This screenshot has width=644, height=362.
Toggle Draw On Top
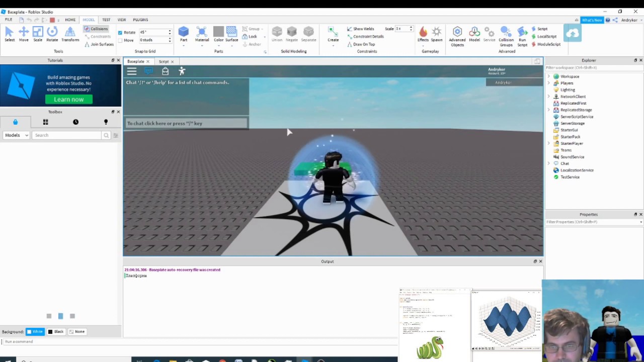(x=361, y=44)
